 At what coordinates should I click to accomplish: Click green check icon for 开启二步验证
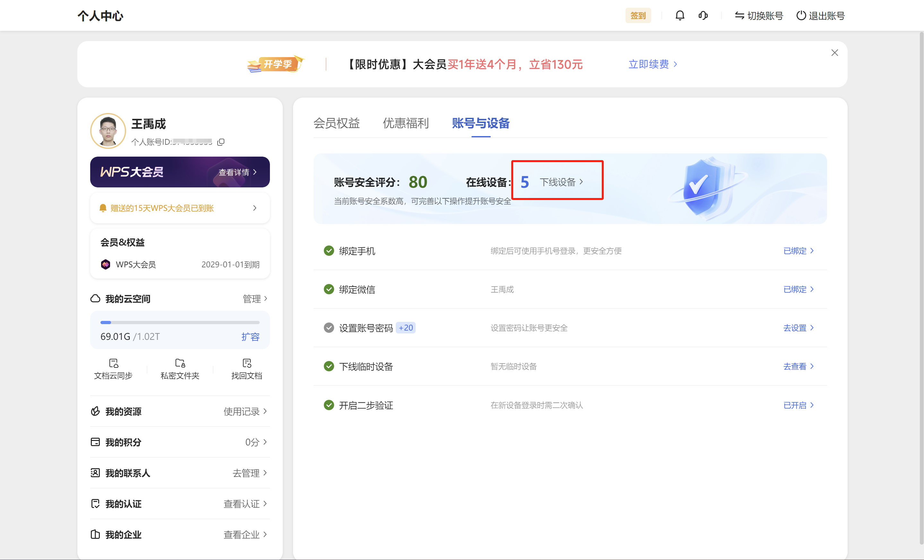pyautogui.click(x=329, y=405)
